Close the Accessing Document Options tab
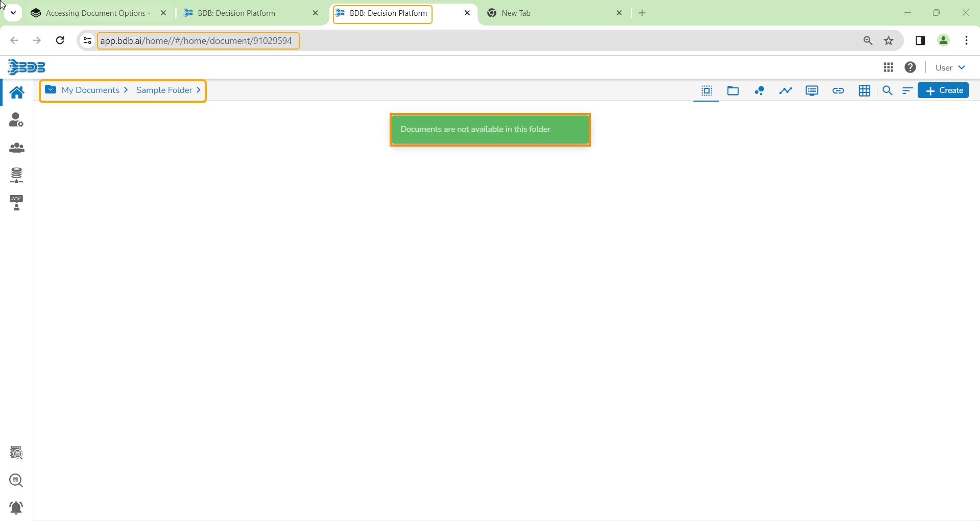 (163, 13)
